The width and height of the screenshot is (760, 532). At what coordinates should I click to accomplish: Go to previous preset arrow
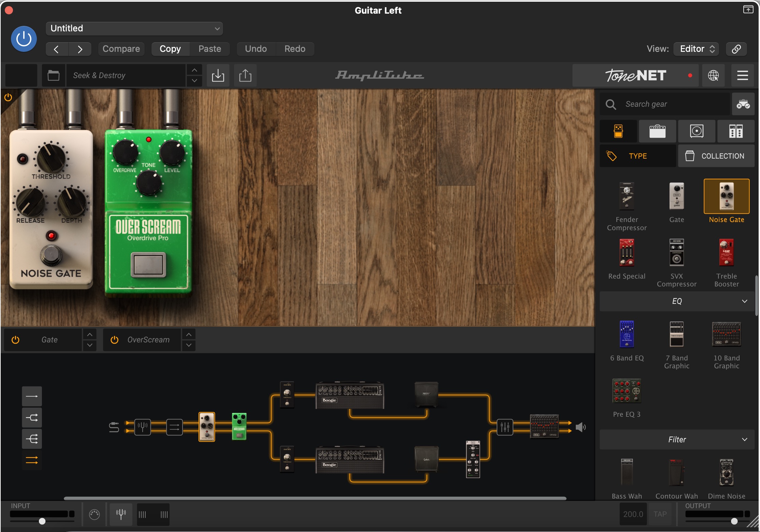(x=57, y=49)
